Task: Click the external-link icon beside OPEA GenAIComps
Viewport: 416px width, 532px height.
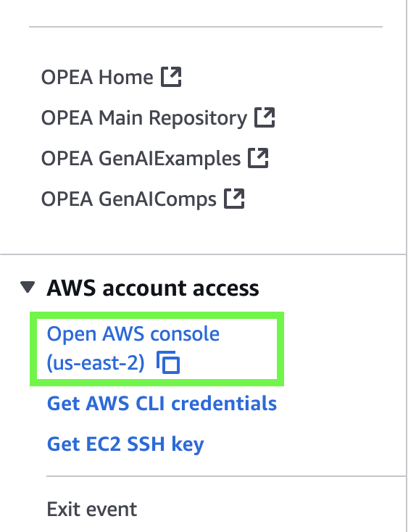Action: [x=234, y=199]
